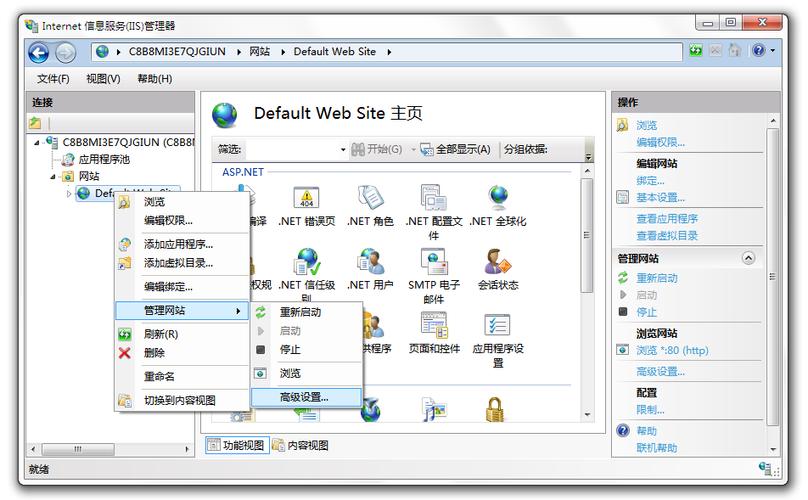Choose 编辑绑定... in context menu
This screenshot has height=500, width=808.
click(182, 287)
